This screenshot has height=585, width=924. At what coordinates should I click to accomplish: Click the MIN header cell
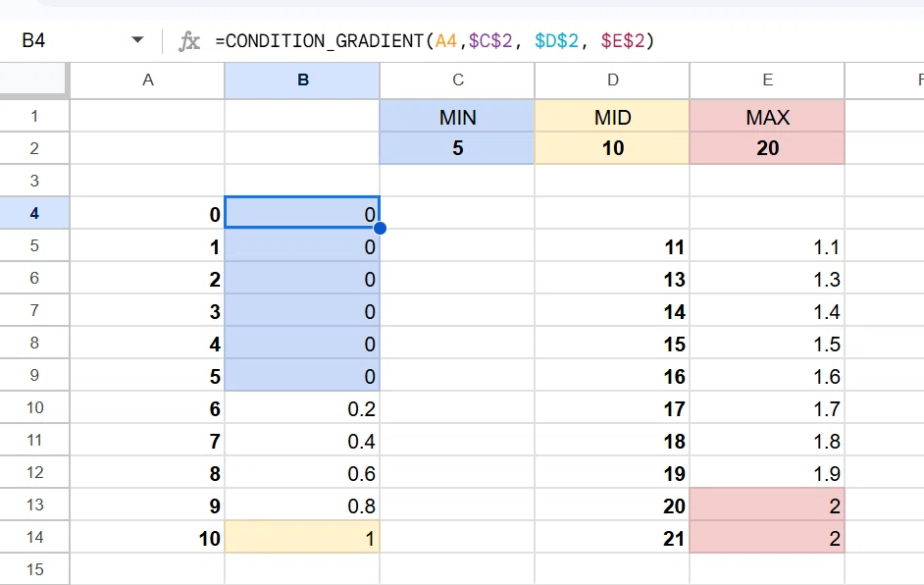457,116
